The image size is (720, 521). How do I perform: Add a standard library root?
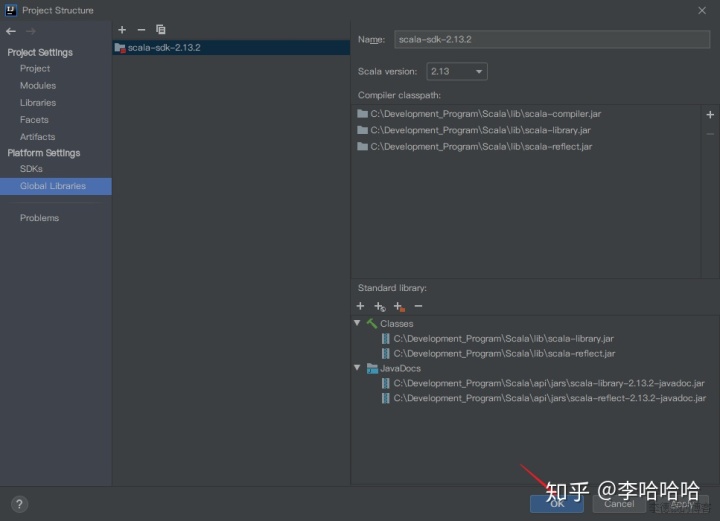pos(360,306)
